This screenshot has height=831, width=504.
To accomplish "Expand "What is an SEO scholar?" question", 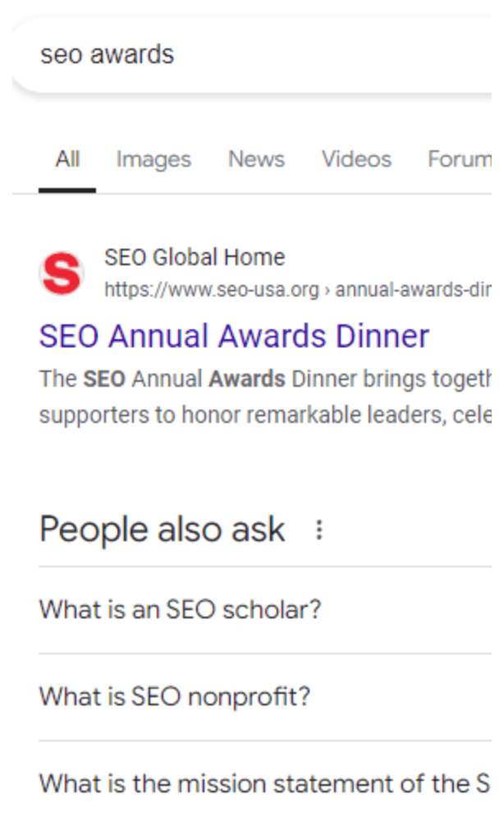I will (x=181, y=610).
